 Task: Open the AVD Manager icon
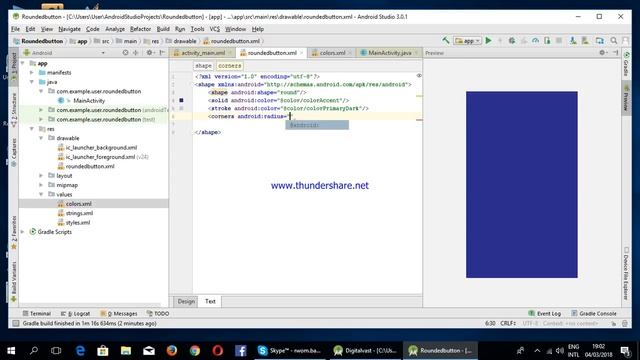pos(585,40)
